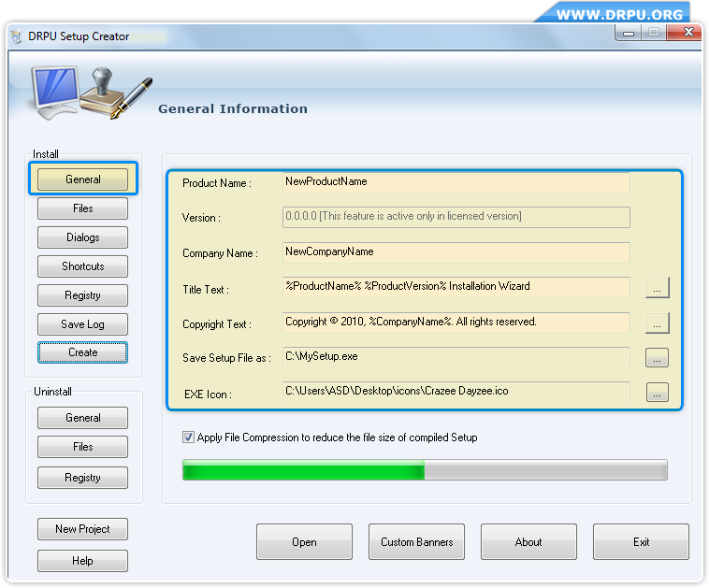Click the DRPU Setup Creator title bar icon
The width and height of the screenshot is (709, 588).
coord(16,36)
